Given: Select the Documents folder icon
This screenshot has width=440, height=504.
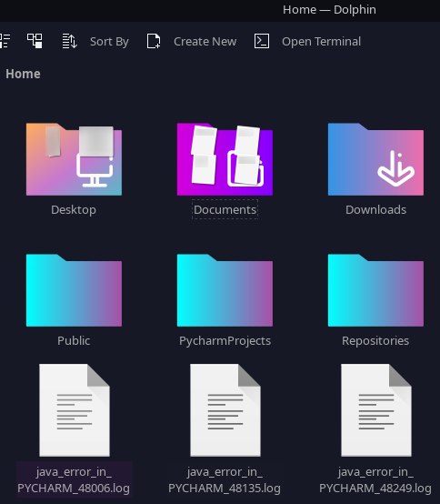Looking at the screenshot, I should click(x=225, y=159).
